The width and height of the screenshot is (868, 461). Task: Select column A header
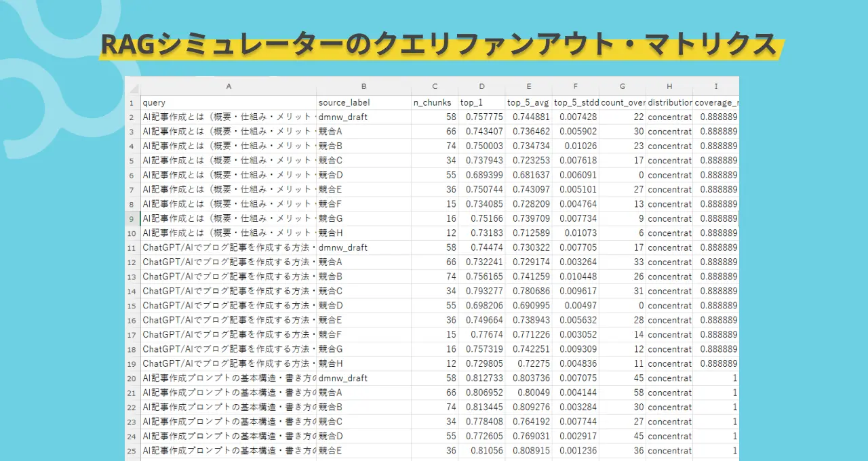[x=229, y=87]
